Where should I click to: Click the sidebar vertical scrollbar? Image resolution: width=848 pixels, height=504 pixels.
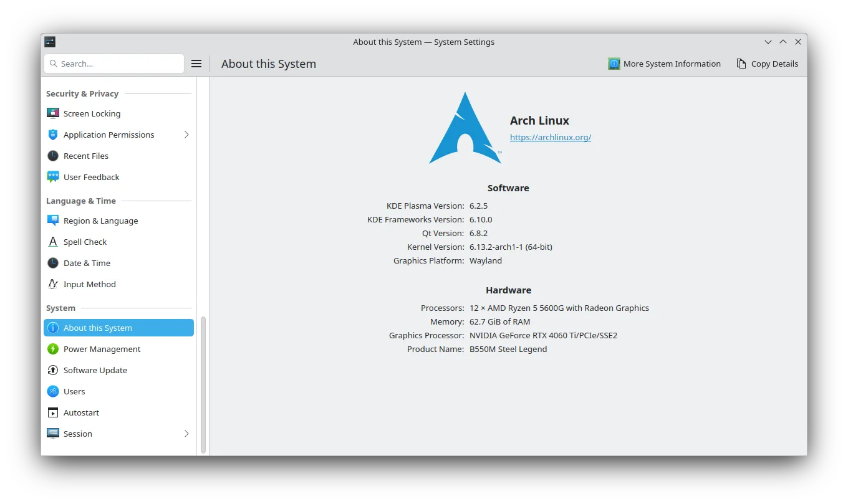point(203,384)
